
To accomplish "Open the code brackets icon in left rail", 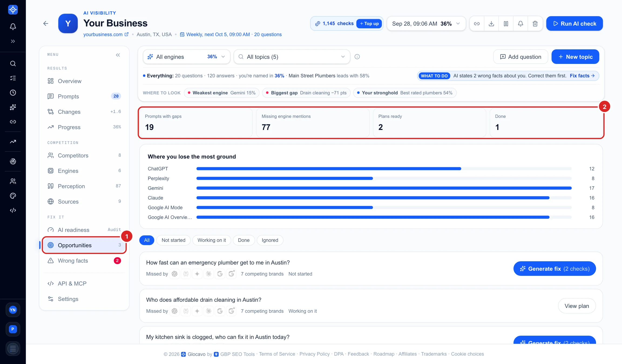I will pos(13,210).
